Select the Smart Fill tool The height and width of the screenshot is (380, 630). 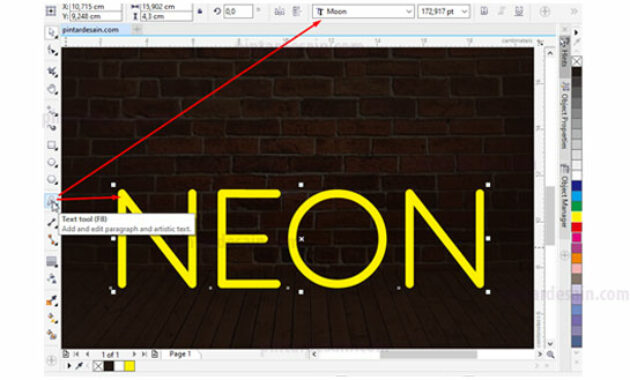pos(52,334)
